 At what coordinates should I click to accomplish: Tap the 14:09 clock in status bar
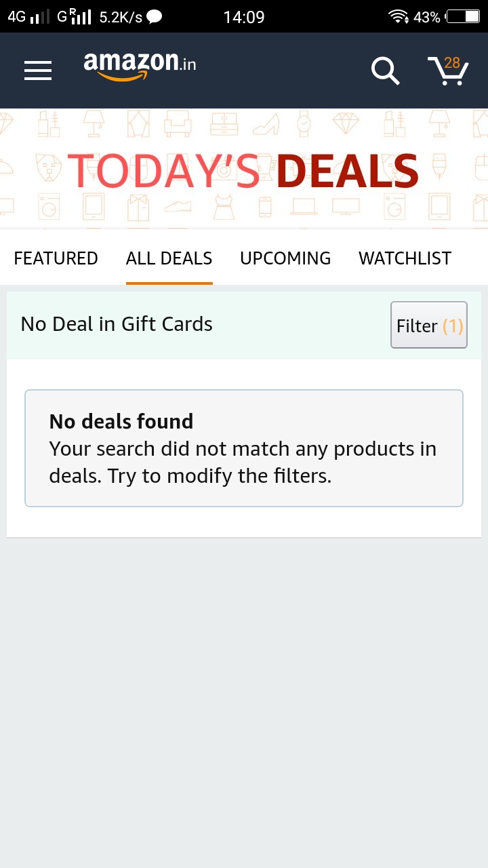pos(244,17)
